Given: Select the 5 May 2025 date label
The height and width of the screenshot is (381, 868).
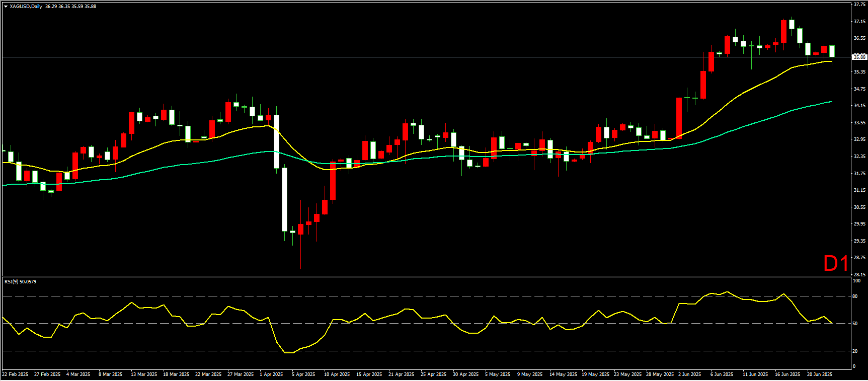Looking at the screenshot, I should pyautogui.click(x=498, y=374).
